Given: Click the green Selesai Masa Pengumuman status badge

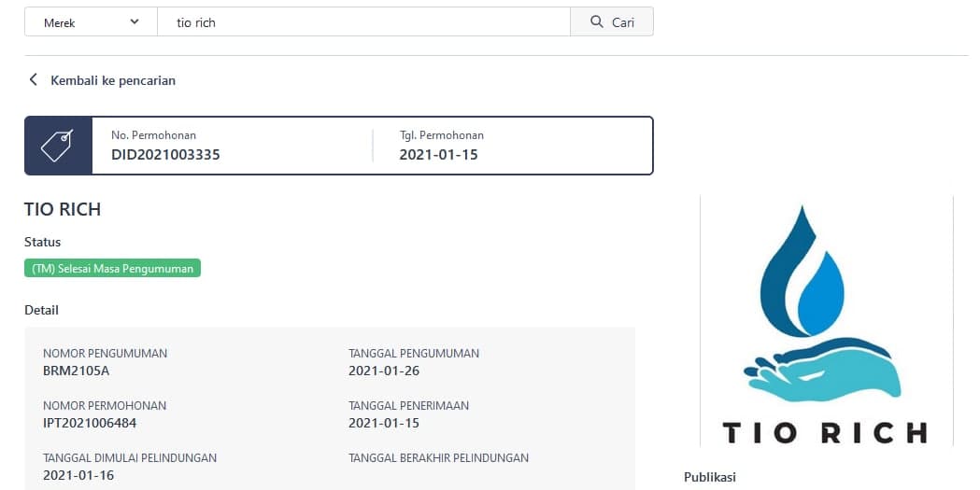Looking at the screenshot, I should tap(112, 269).
